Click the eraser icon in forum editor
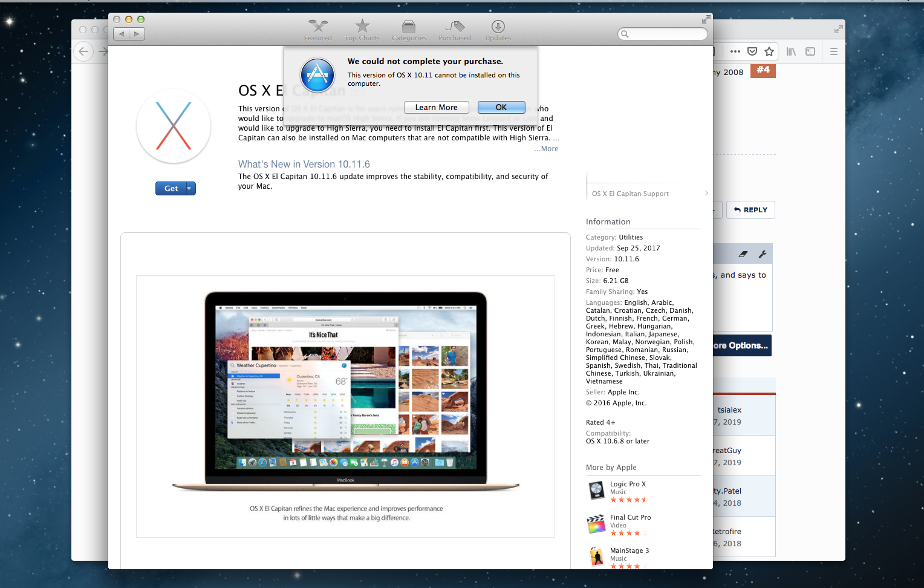Viewport: 924px width, 588px height. click(x=743, y=254)
